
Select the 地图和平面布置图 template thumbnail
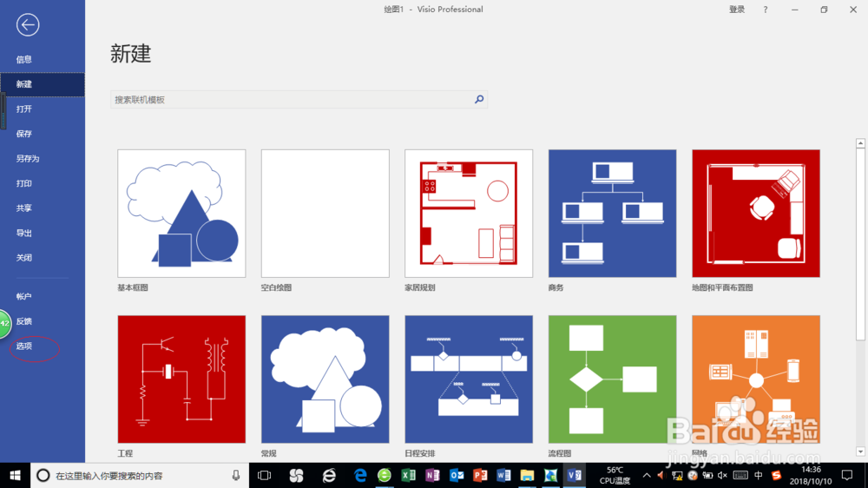(756, 214)
